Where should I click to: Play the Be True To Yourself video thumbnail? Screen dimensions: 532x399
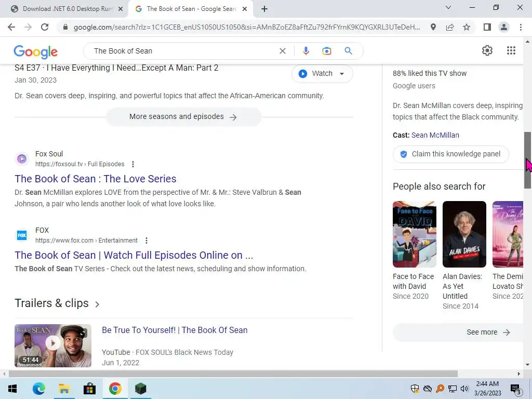(53, 345)
